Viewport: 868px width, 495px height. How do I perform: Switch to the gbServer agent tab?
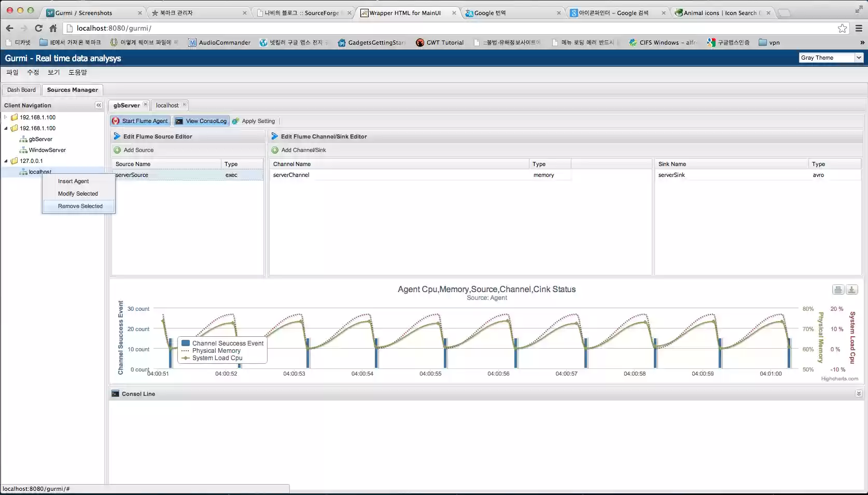coord(127,105)
